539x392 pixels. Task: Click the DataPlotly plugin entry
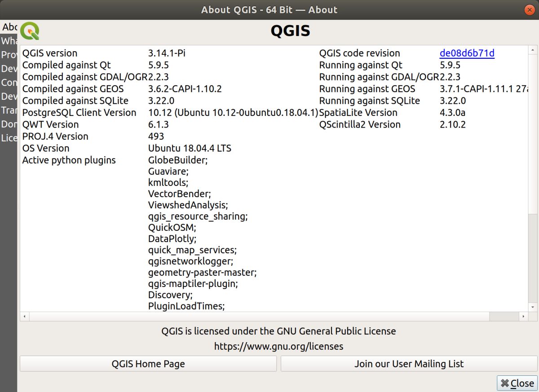[x=172, y=239]
